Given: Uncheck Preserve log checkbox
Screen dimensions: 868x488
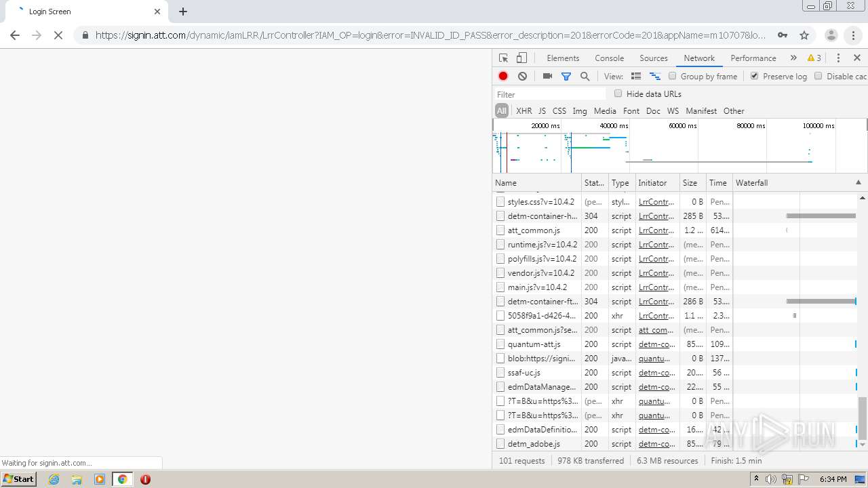Looking at the screenshot, I should [755, 76].
